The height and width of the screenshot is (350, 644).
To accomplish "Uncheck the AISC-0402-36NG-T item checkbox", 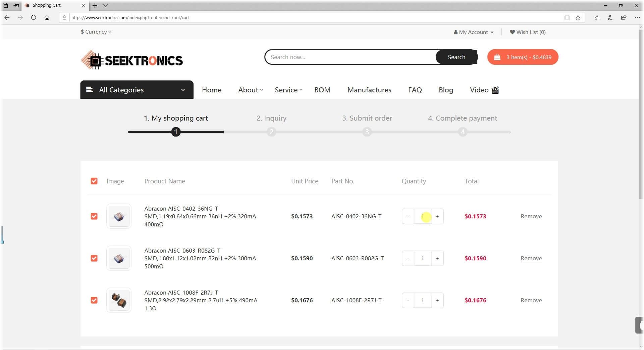I will 94,216.
